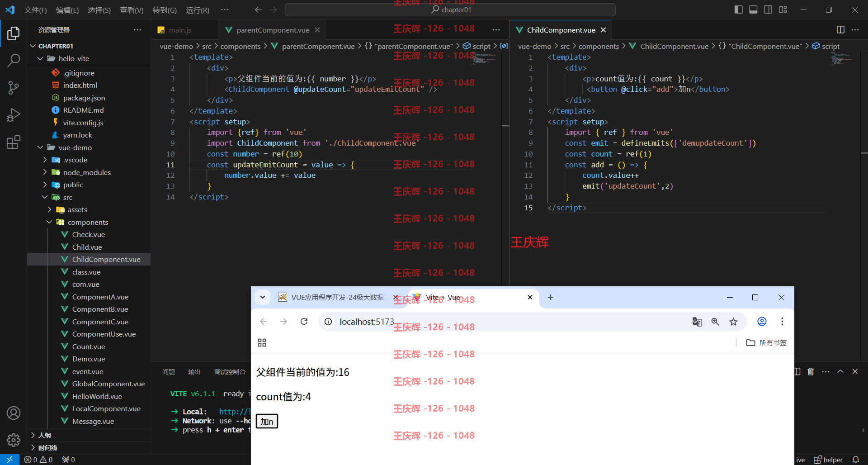Click the chapter01 command center search box
Screen dimensions: 868x465
point(450,9)
